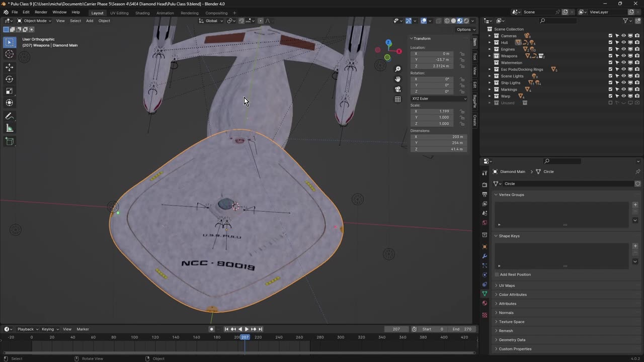The height and width of the screenshot is (362, 644).
Task: Toggle viewport overlays button
Action: pos(424,21)
